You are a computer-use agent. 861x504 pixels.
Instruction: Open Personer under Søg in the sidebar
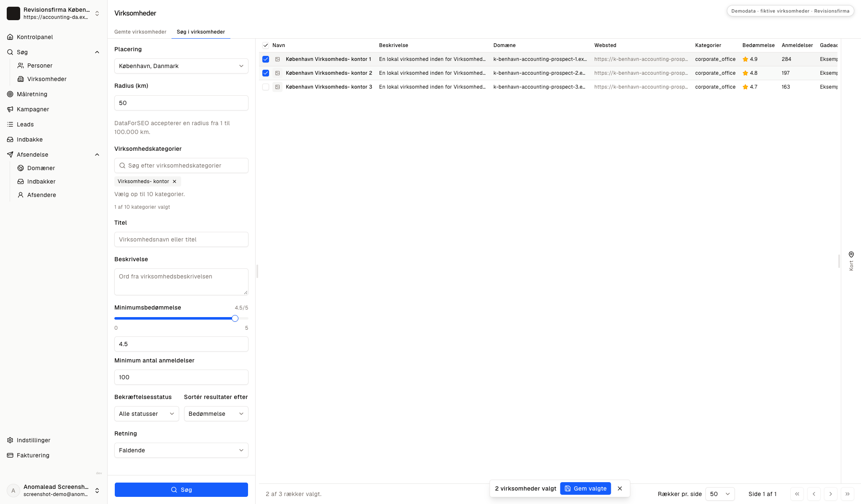pos(40,66)
